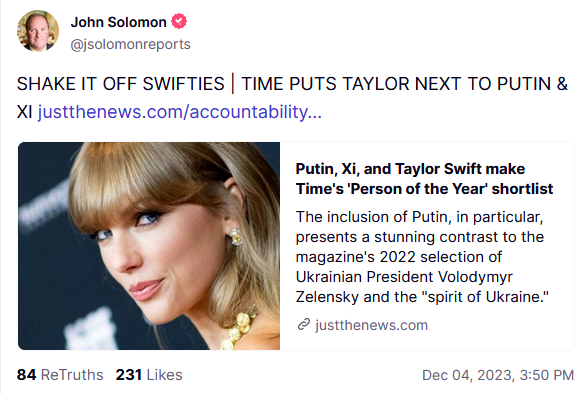
Task: Open the Dec 04, 2023 timestamp permalink
Action: pos(498,375)
